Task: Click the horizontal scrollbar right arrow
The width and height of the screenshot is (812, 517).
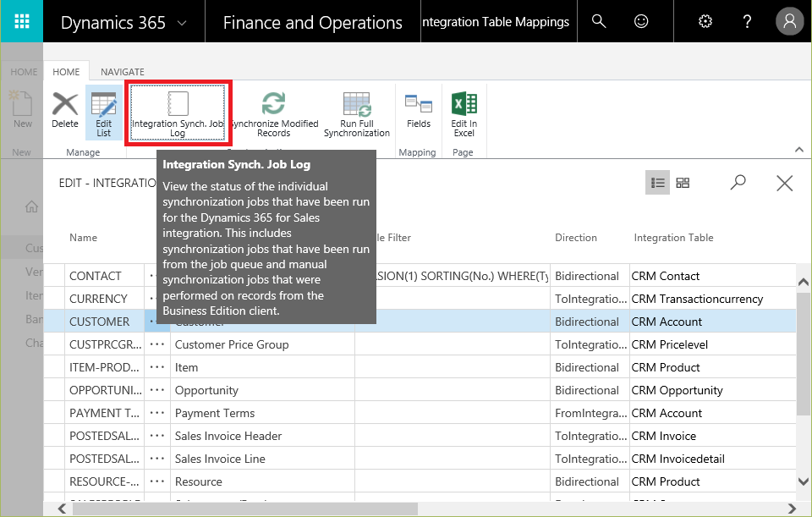Action: click(792, 509)
